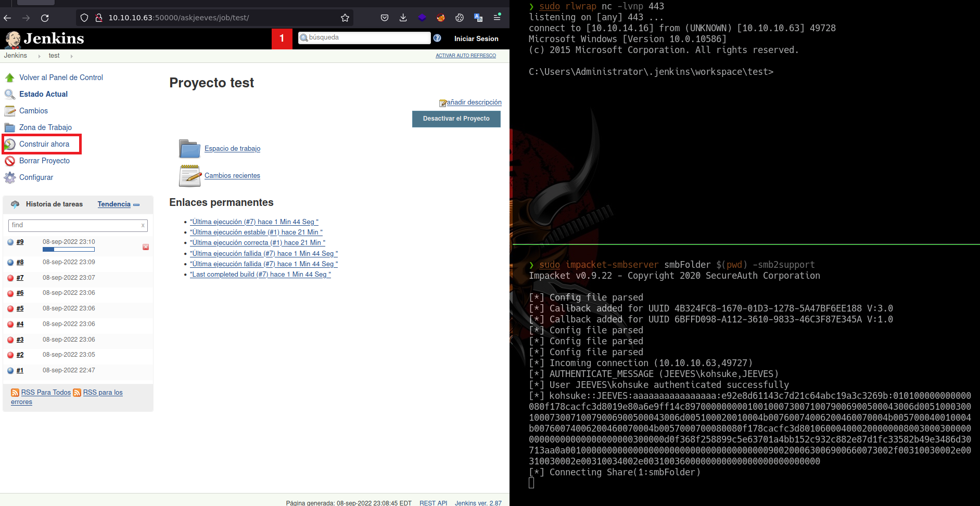Click the browser back arrow
980x506 pixels.
pos(7,18)
